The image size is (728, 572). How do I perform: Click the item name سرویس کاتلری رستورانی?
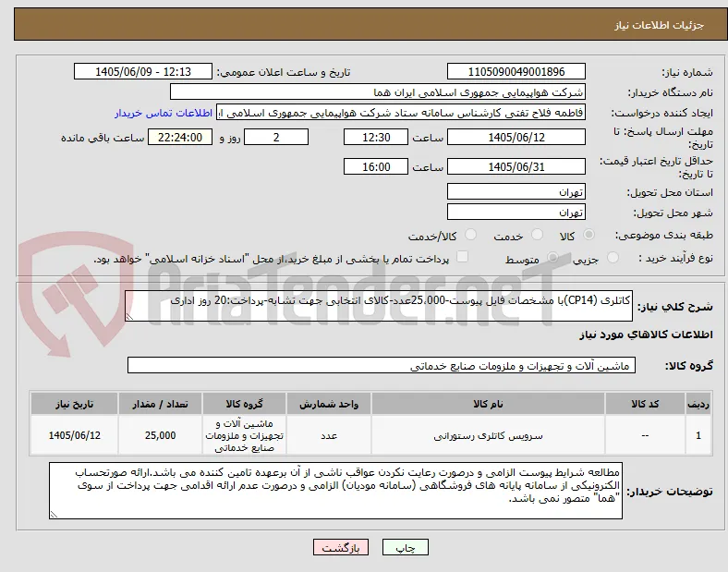click(x=488, y=436)
